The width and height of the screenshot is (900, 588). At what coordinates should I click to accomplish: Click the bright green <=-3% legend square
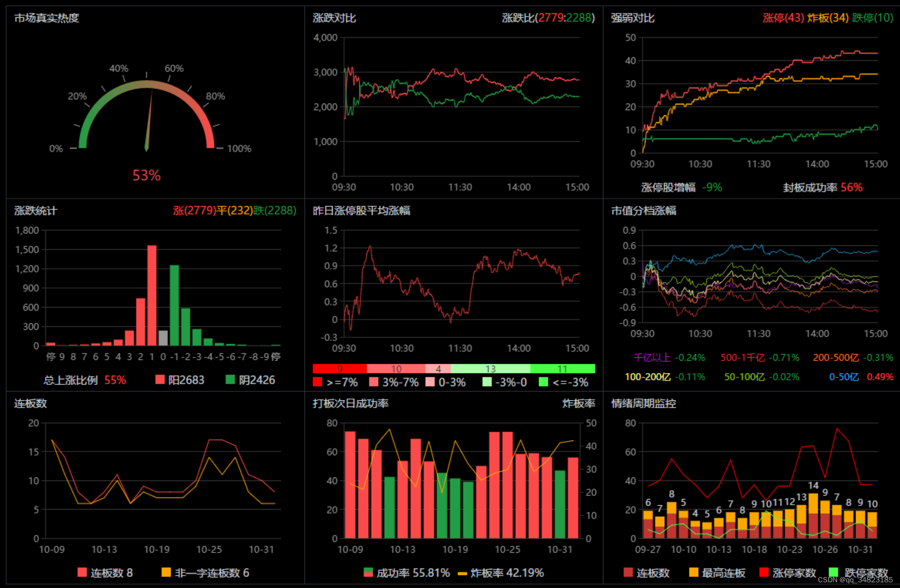(x=543, y=382)
